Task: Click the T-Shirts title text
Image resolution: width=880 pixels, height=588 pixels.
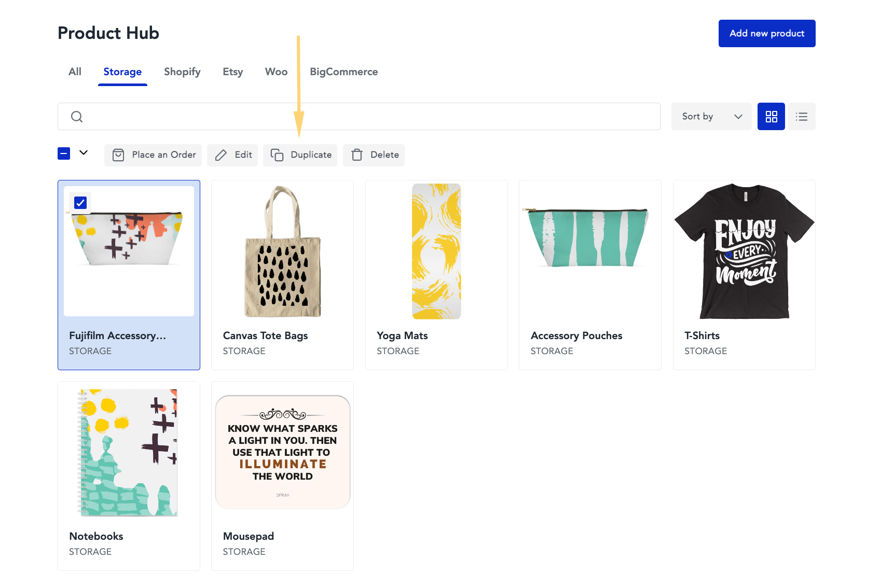Action: [x=702, y=335]
